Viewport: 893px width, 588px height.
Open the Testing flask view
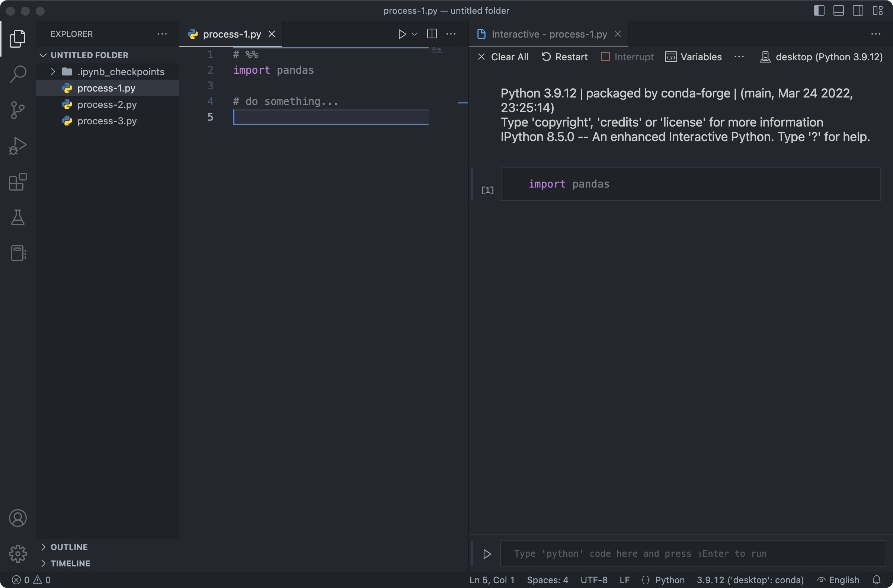pyautogui.click(x=17, y=218)
